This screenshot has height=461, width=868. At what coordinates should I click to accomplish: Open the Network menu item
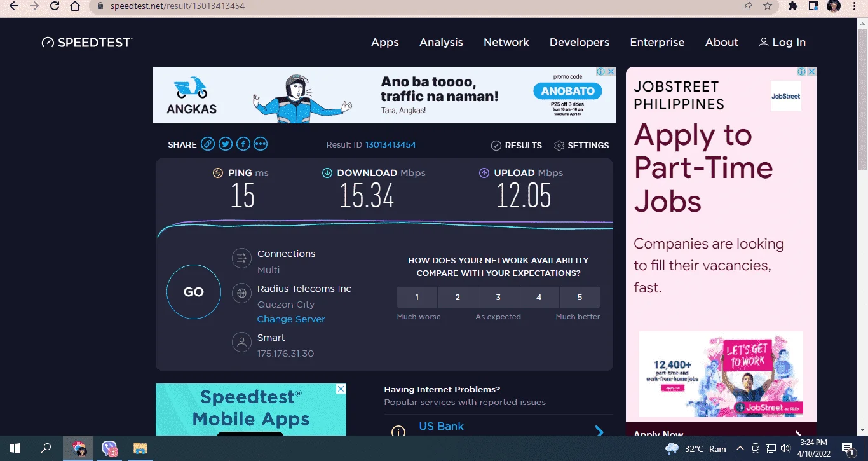[x=506, y=43]
